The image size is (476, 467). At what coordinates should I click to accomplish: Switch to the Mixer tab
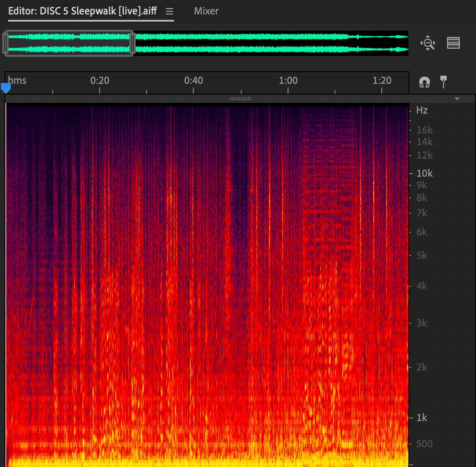206,11
